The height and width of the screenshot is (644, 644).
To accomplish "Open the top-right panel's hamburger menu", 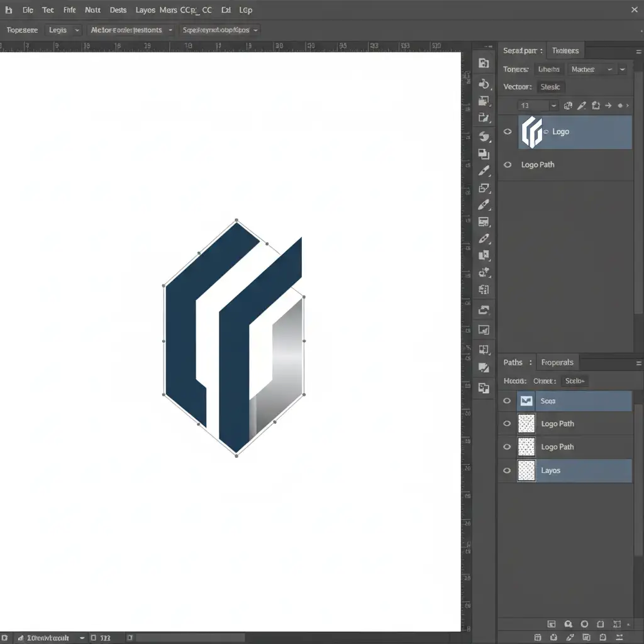I will pos(638,51).
